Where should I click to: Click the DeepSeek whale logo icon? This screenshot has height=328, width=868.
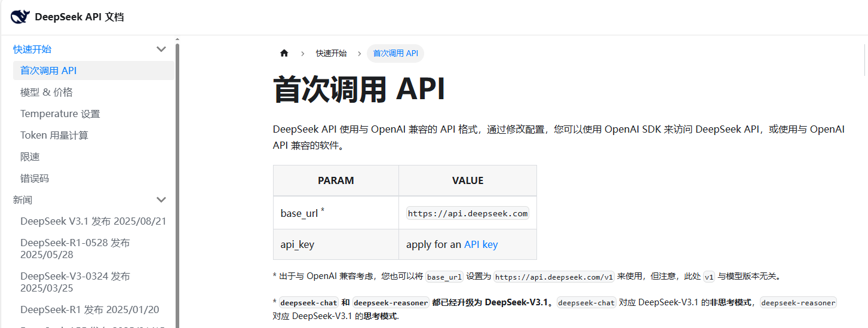[x=20, y=17]
